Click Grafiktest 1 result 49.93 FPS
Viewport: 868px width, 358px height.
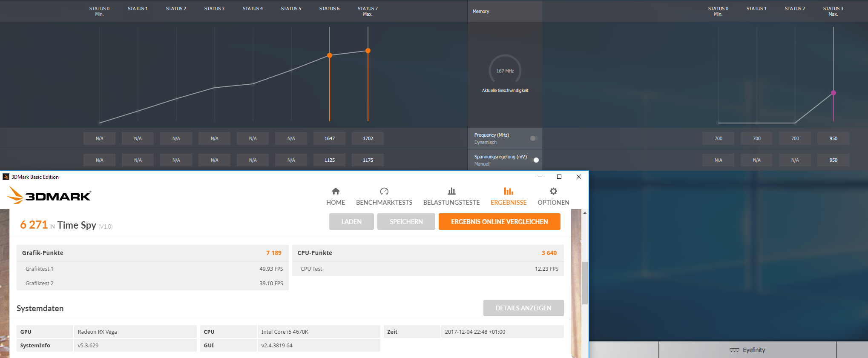click(x=271, y=269)
